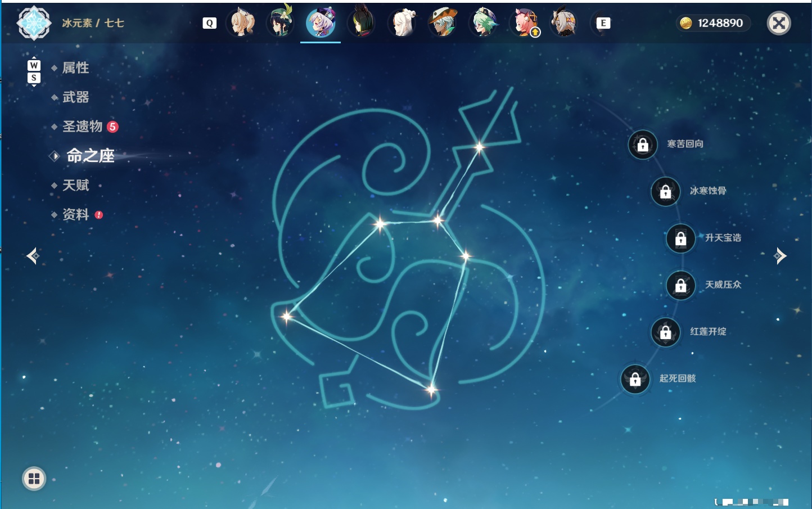812x509 pixels.
Task: Click the W/S menu navigation indicator
Action: [34, 71]
